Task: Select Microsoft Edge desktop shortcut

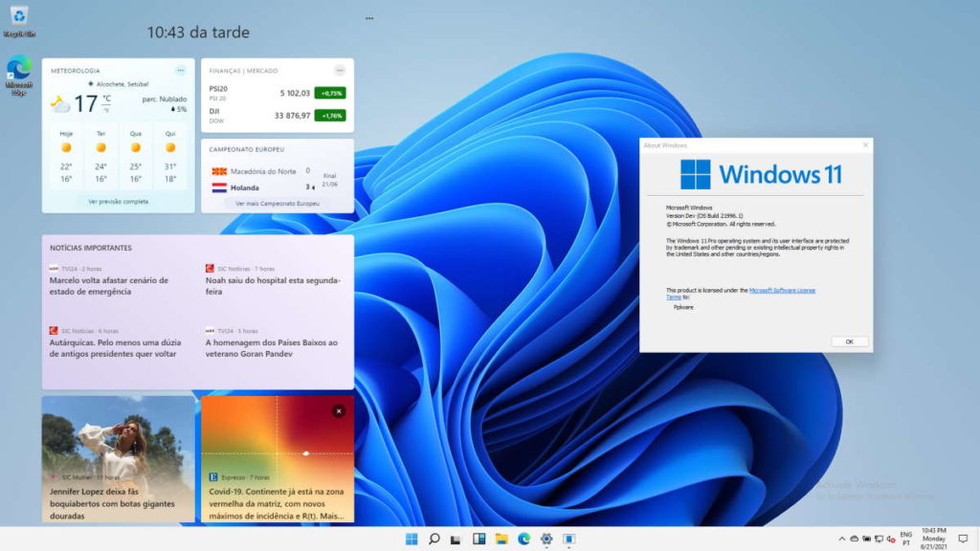Action: [19, 75]
